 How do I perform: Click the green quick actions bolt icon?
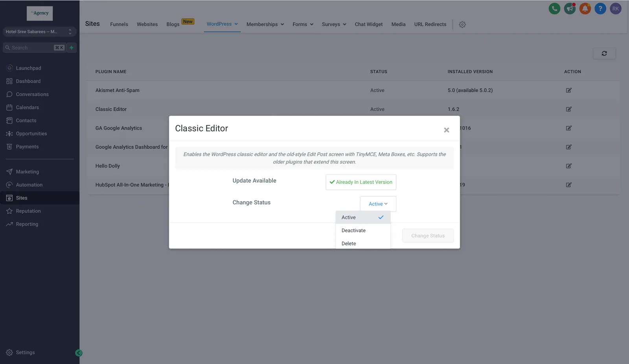pyautogui.click(x=72, y=48)
